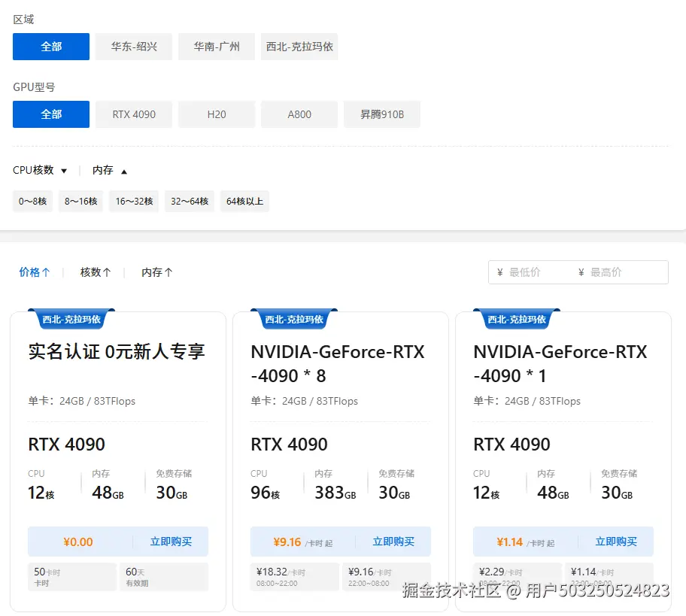
Task: Filter by 昇腾910B GPU model
Action: click(381, 114)
